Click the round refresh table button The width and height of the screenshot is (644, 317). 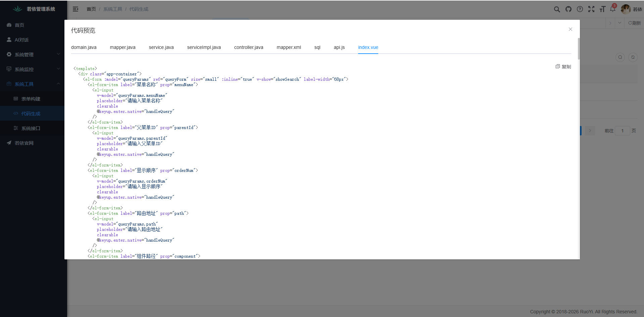[633, 57]
